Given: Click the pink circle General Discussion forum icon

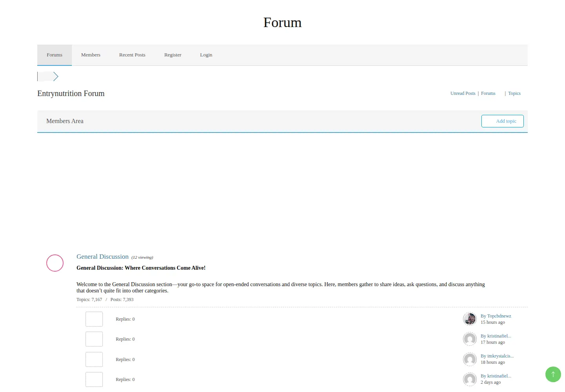Looking at the screenshot, I should coord(55,263).
